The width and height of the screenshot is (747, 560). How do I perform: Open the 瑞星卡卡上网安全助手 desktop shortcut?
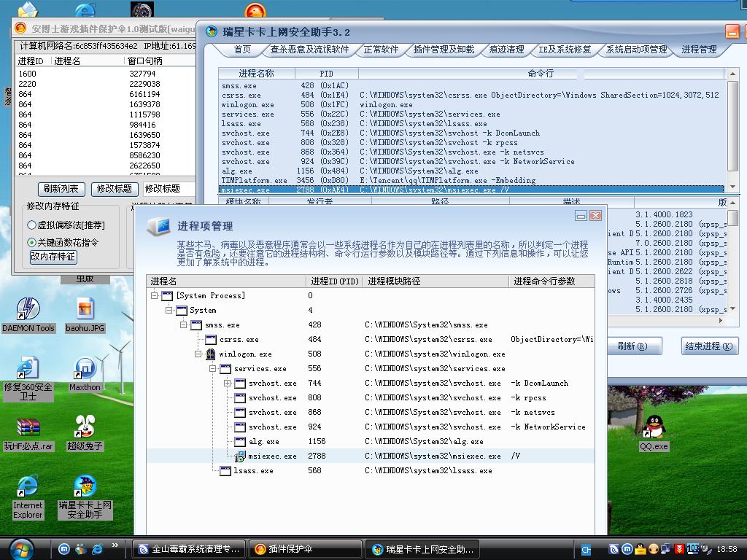tap(85, 487)
